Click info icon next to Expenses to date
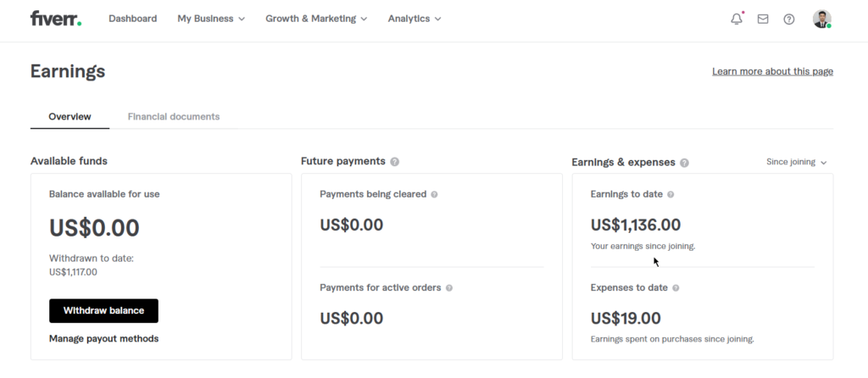The width and height of the screenshot is (868, 378). coord(676,287)
